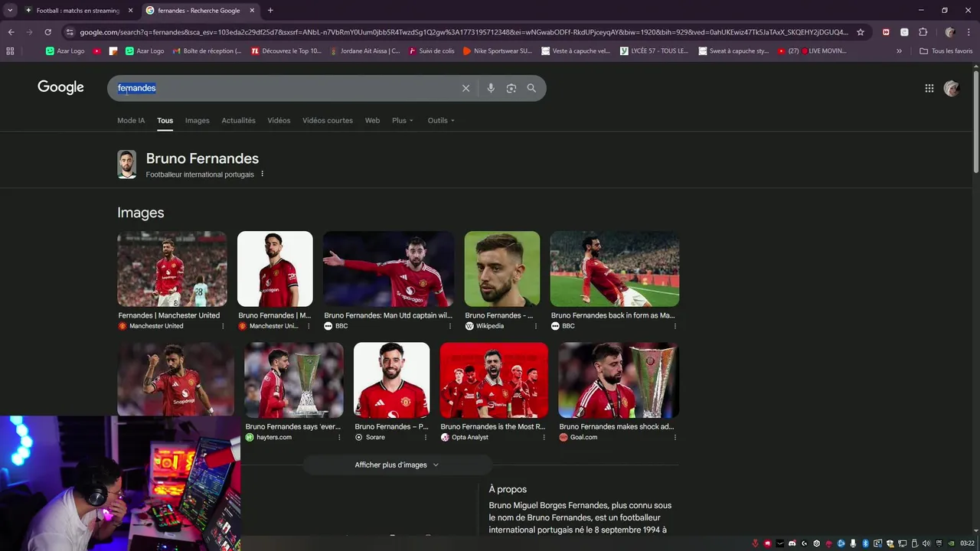Open Chrome's three-dot menu
Image resolution: width=980 pixels, height=551 pixels.
click(969, 32)
